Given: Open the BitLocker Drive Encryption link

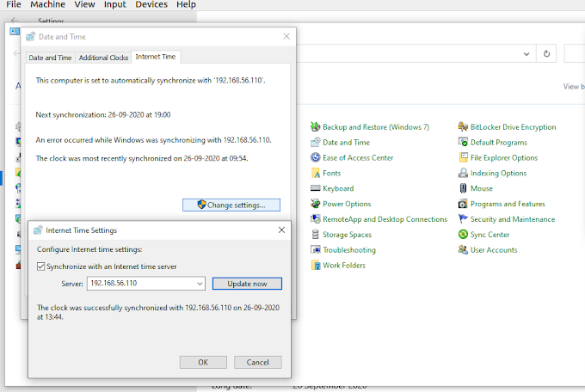Looking at the screenshot, I should [514, 127].
